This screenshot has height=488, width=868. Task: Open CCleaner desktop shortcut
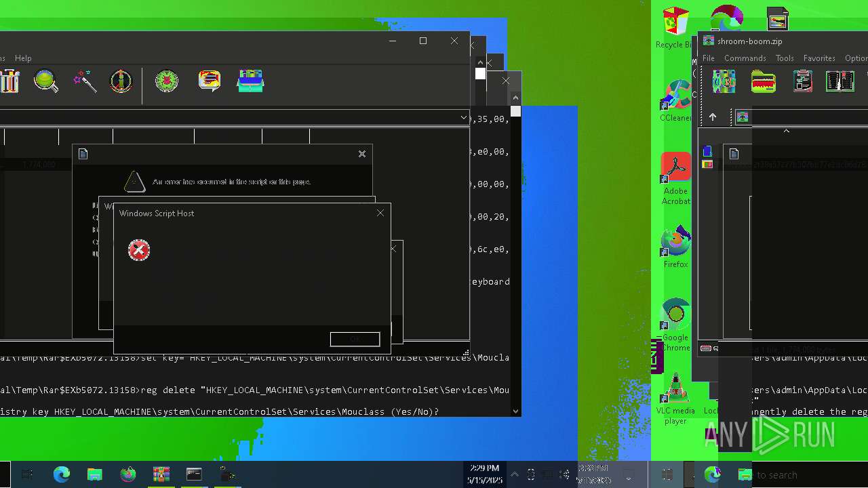click(675, 102)
